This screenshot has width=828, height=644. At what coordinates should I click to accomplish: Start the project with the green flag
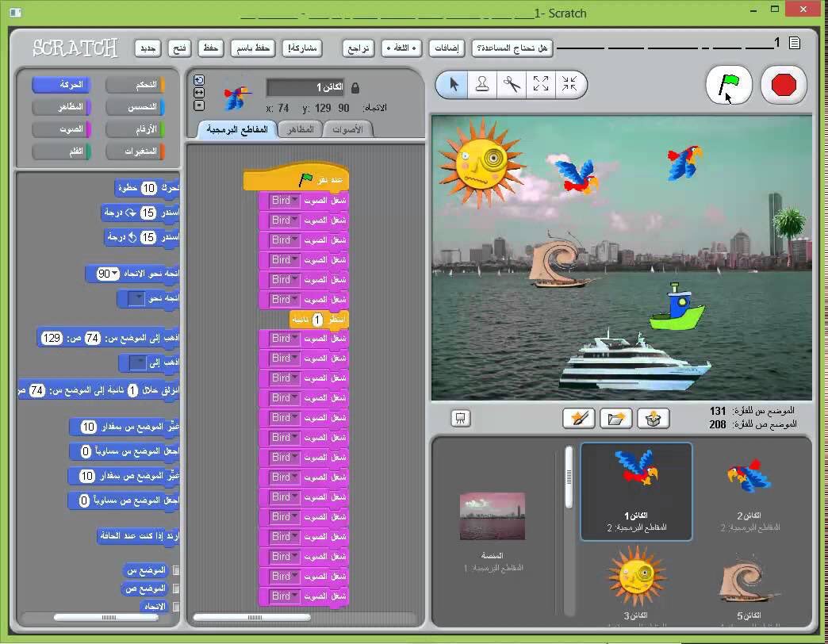click(728, 85)
